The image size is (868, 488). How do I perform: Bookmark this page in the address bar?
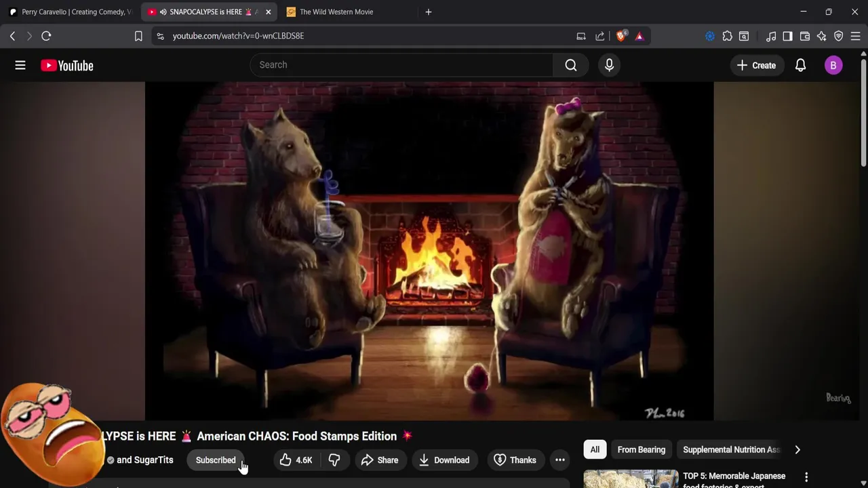[x=138, y=36]
